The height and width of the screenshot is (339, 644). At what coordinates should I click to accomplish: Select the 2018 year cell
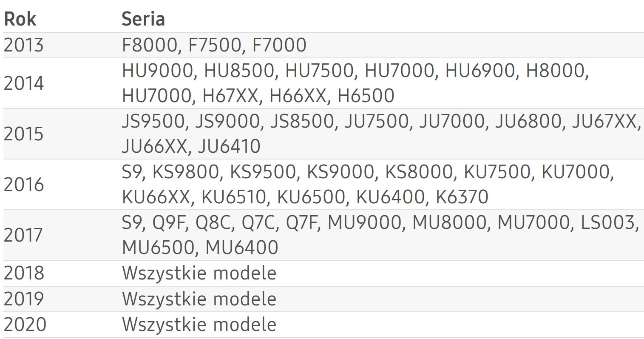click(24, 273)
